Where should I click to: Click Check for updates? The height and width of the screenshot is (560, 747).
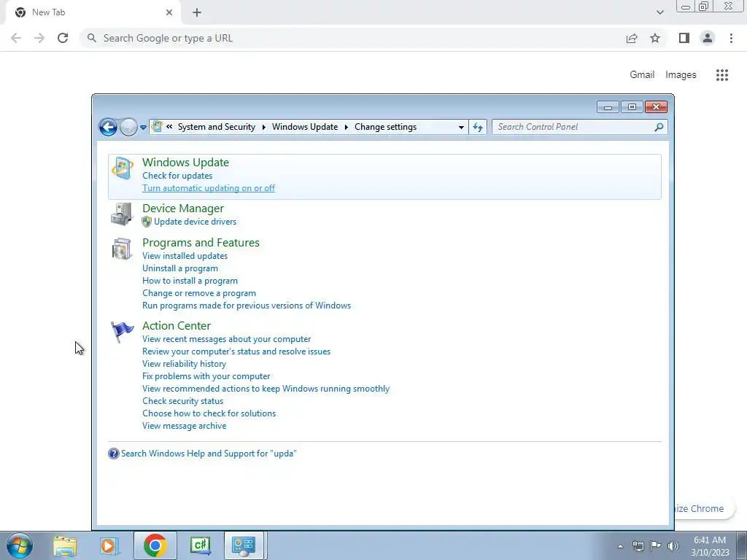(177, 176)
